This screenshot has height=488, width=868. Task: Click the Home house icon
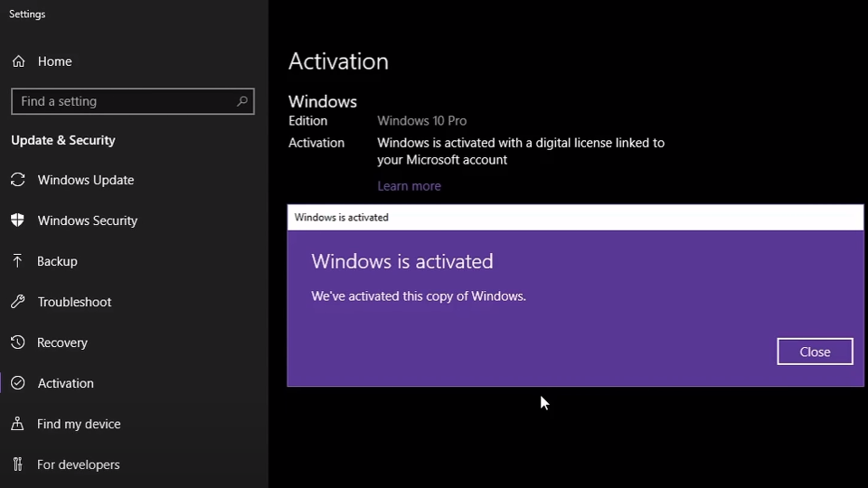(19, 61)
